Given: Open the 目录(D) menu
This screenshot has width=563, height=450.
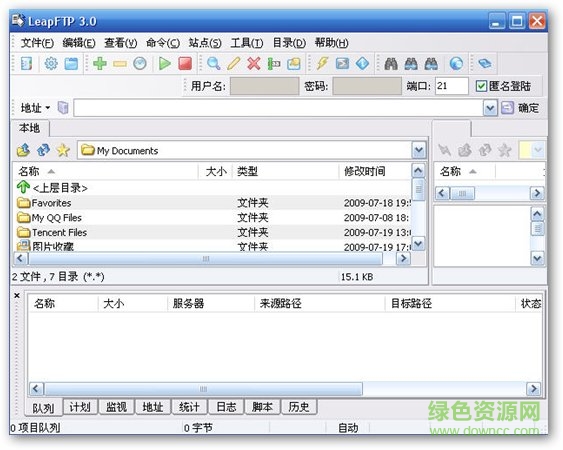Looking at the screenshot, I should pos(289,43).
